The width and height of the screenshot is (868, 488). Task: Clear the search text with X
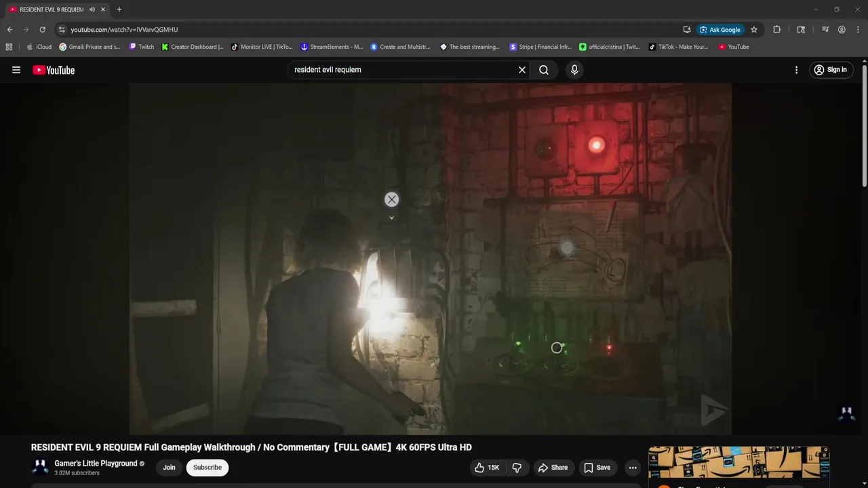pyautogui.click(x=522, y=70)
